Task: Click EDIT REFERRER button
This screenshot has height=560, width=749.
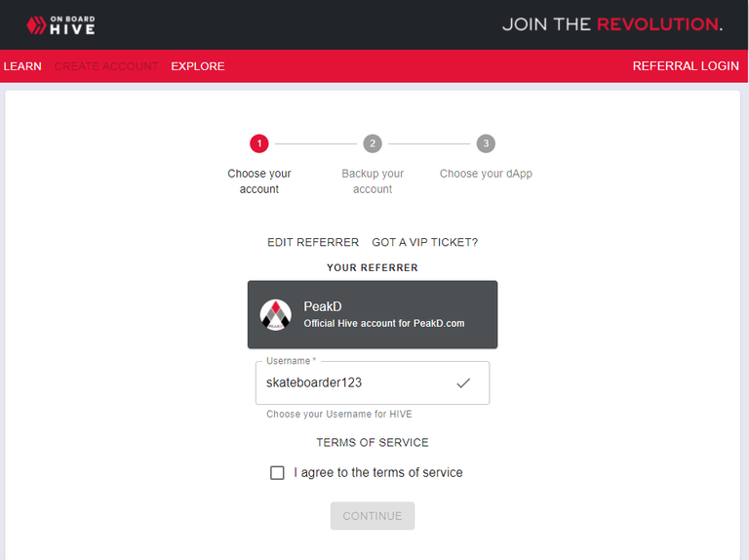Action: click(313, 242)
